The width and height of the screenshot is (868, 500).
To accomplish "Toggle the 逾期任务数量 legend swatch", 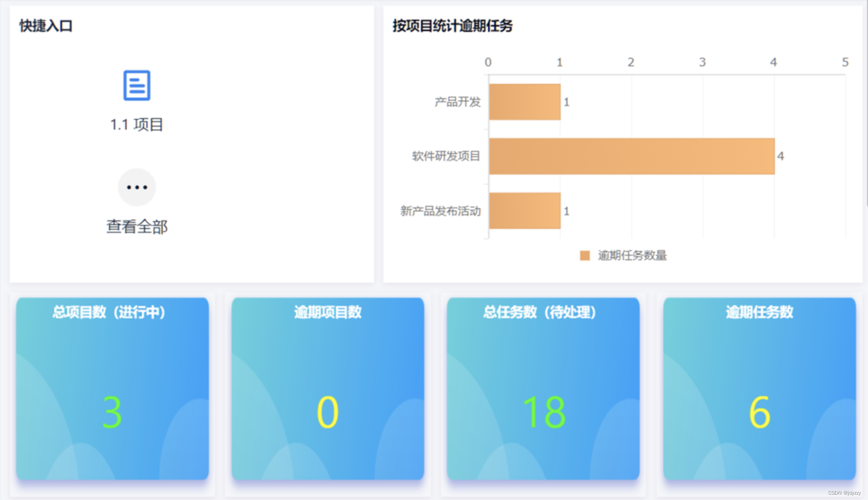I will click(x=584, y=255).
